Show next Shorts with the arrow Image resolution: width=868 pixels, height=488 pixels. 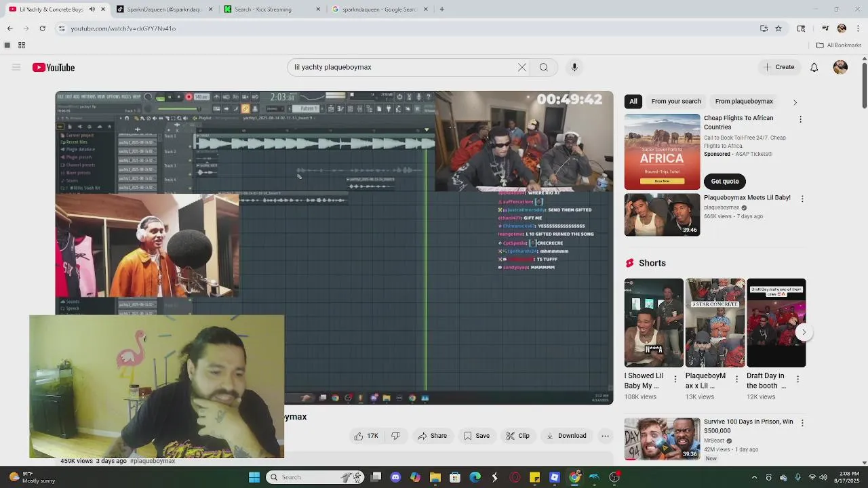(x=804, y=332)
